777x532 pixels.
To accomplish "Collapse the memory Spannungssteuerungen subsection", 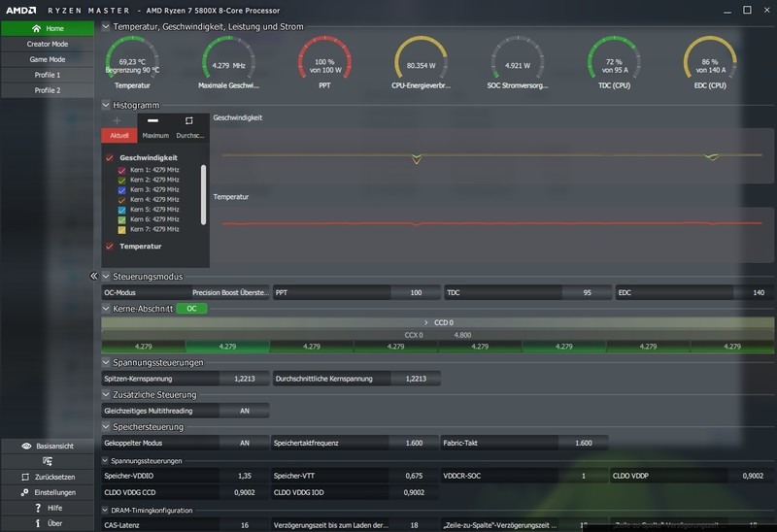I will pos(105,461).
